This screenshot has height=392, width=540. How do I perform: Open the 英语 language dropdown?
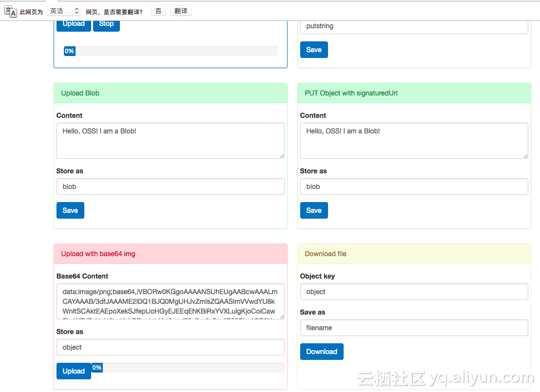click(64, 11)
